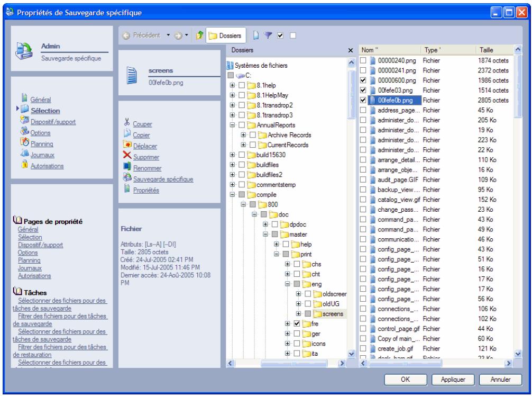The height and width of the screenshot is (396, 532).
Task: Click the Sélection book icon
Action: 24,109
